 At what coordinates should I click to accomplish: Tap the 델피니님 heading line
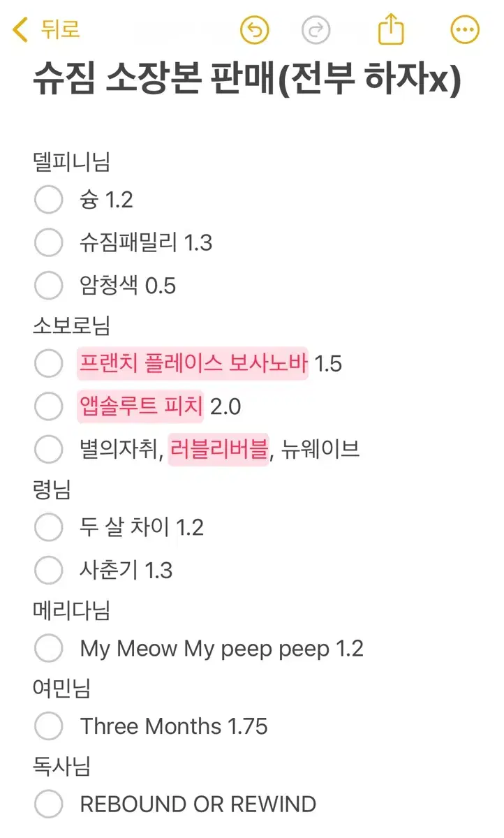tap(71, 162)
